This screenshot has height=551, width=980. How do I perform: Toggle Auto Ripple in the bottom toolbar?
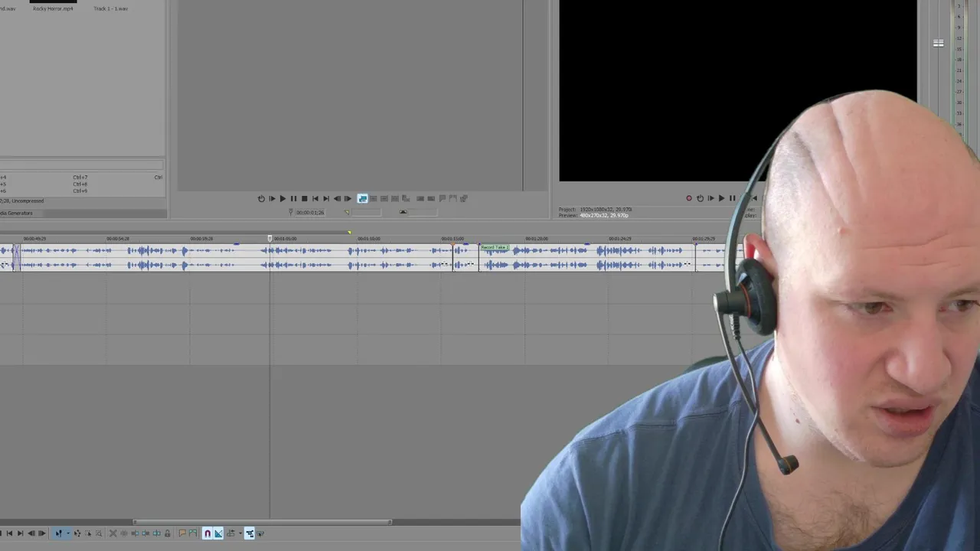pos(231,533)
